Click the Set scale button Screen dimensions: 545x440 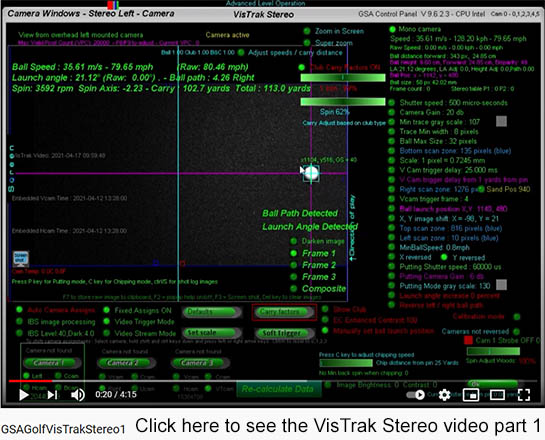212,333
